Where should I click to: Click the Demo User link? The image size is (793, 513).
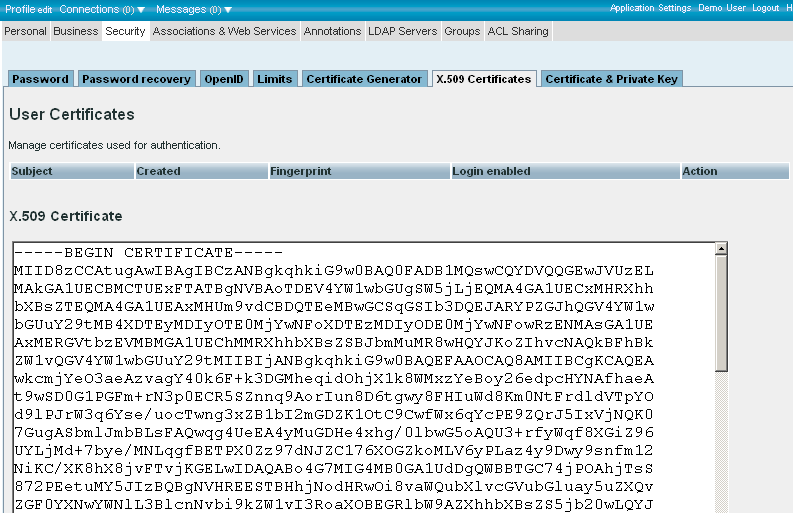pos(722,8)
